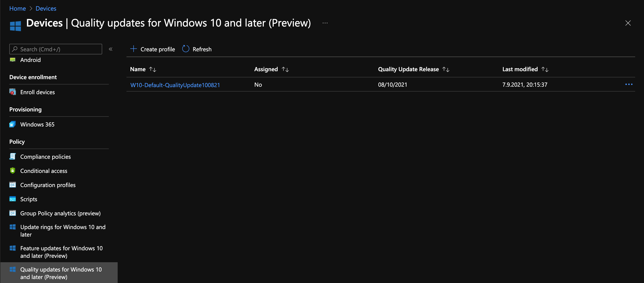Open Enroll devices menu item
Image resolution: width=644 pixels, height=283 pixels.
point(38,92)
